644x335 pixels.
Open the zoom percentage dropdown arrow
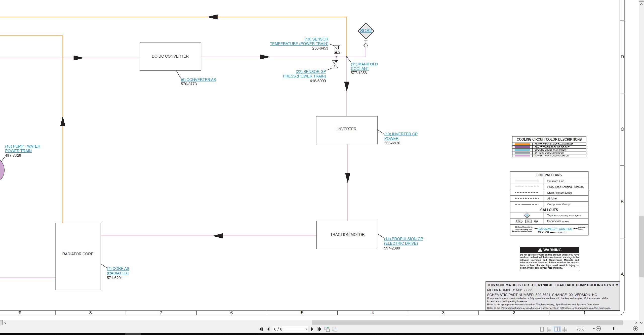click(594, 329)
